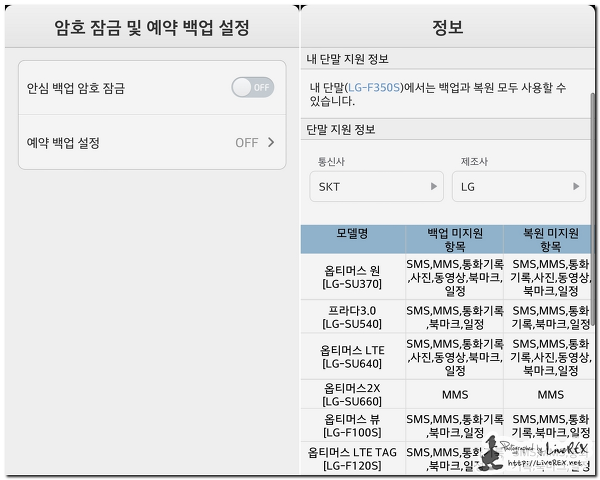Click the vertical scrollbar in the 정보 panel

tap(593, 209)
